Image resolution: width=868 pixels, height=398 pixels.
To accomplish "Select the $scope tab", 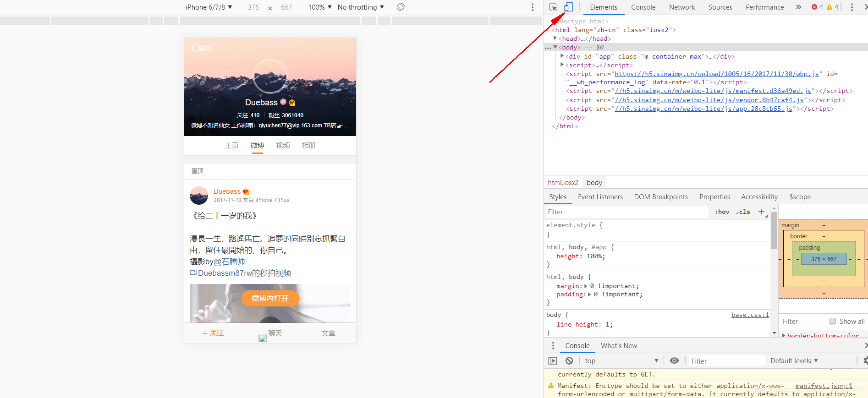I will [x=800, y=197].
